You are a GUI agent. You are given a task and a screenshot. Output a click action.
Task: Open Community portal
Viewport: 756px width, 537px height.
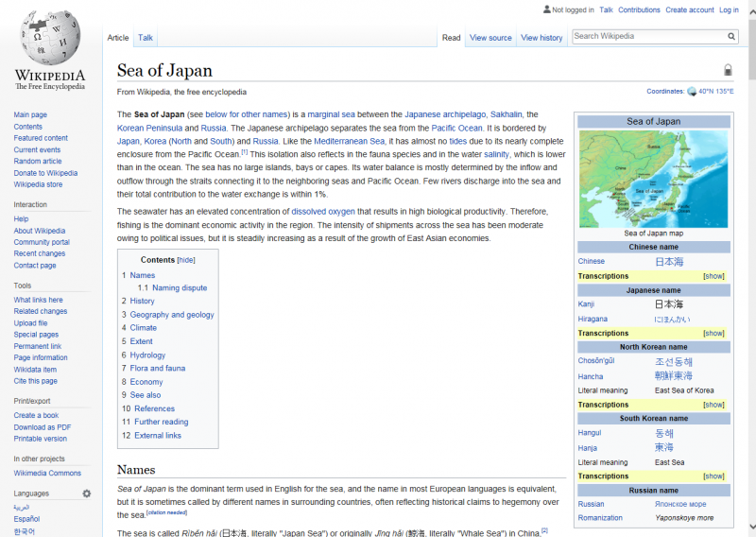tap(42, 242)
